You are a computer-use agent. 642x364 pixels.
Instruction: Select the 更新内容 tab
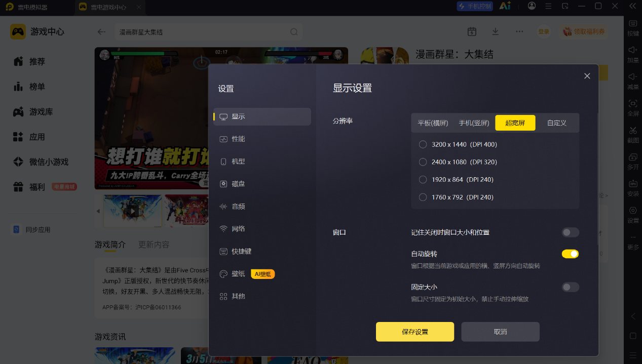pyautogui.click(x=154, y=245)
